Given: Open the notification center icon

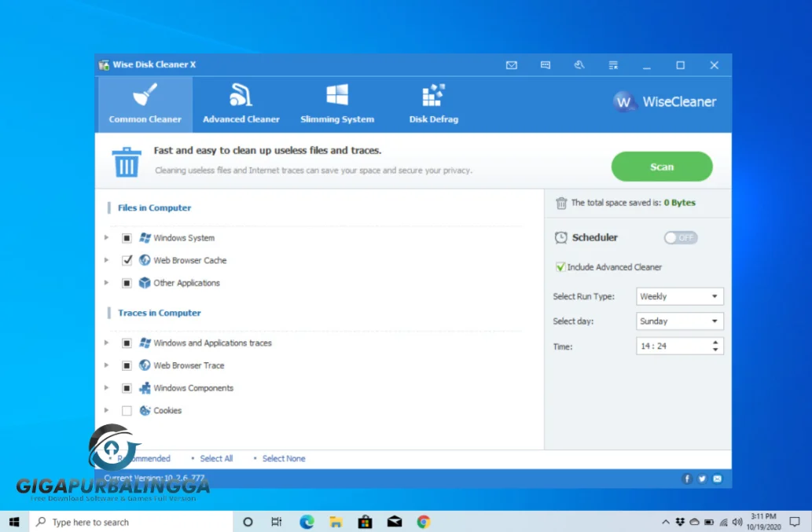Looking at the screenshot, I should tap(795, 522).
